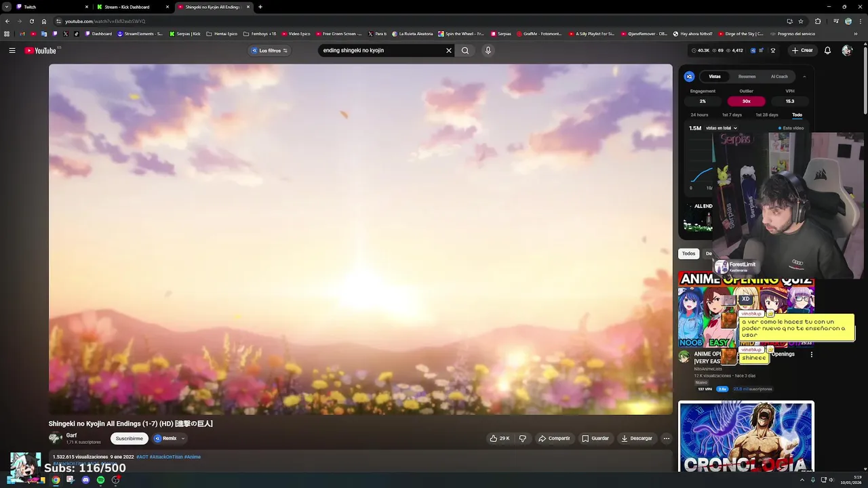Open options for Anime Opening Quiz video
The image size is (868, 488).
[811, 354]
